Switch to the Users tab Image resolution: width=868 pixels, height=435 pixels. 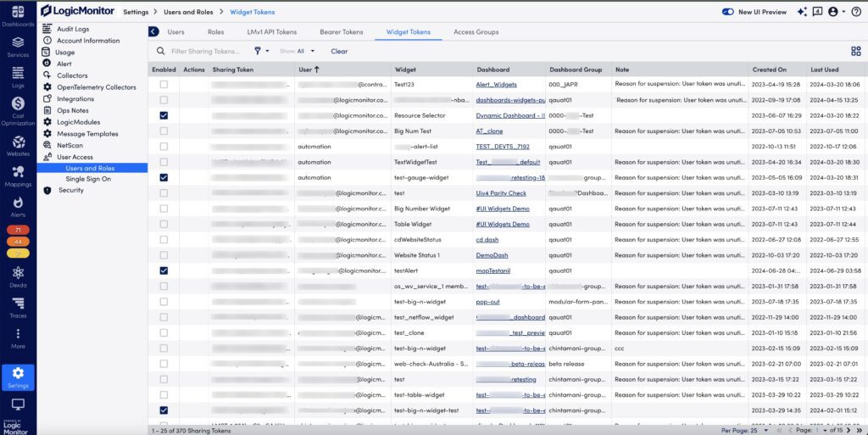point(176,32)
